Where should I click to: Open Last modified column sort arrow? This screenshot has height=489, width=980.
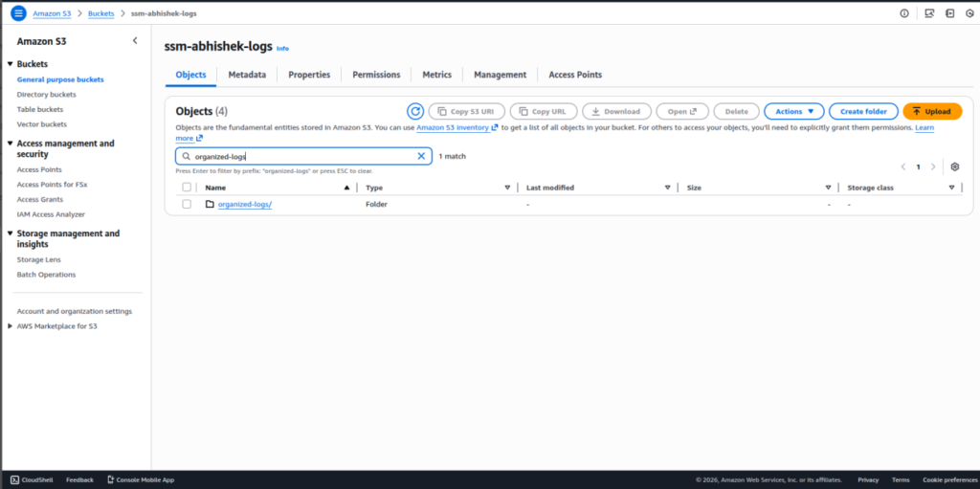667,188
